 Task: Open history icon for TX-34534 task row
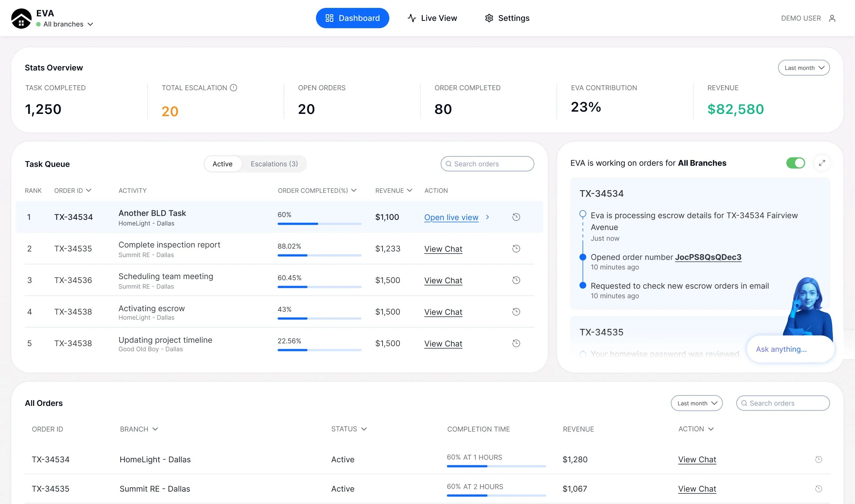(x=516, y=217)
